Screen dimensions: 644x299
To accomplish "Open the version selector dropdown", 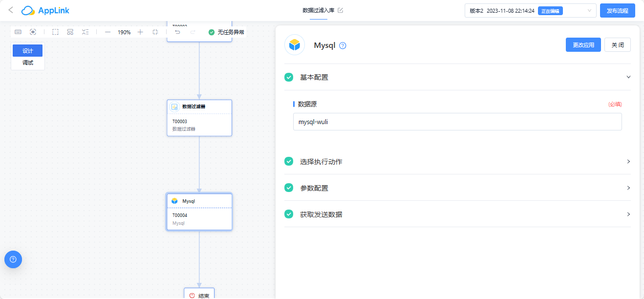I will click(530, 11).
